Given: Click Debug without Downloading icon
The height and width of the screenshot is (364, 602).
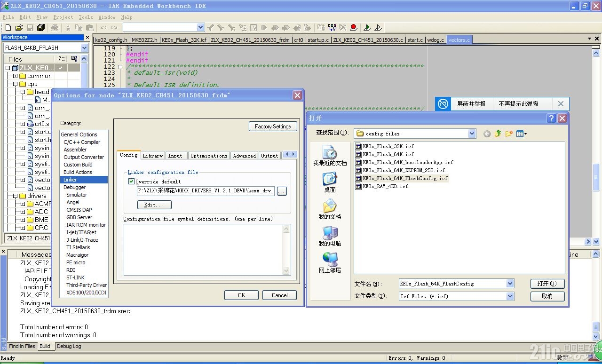Looking at the screenshot, I should click(378, 28).
